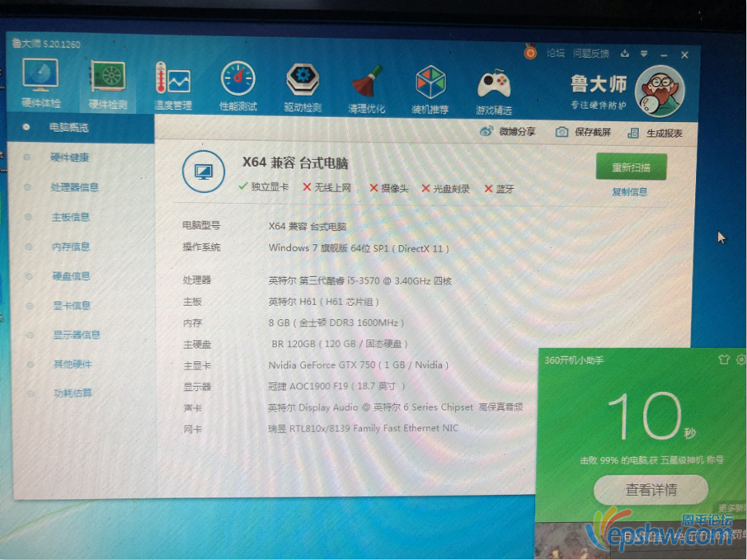Click the sound card 英特尔 Display Audio value
The height and width of the screenshot is (560, 747).
point(396,407)
